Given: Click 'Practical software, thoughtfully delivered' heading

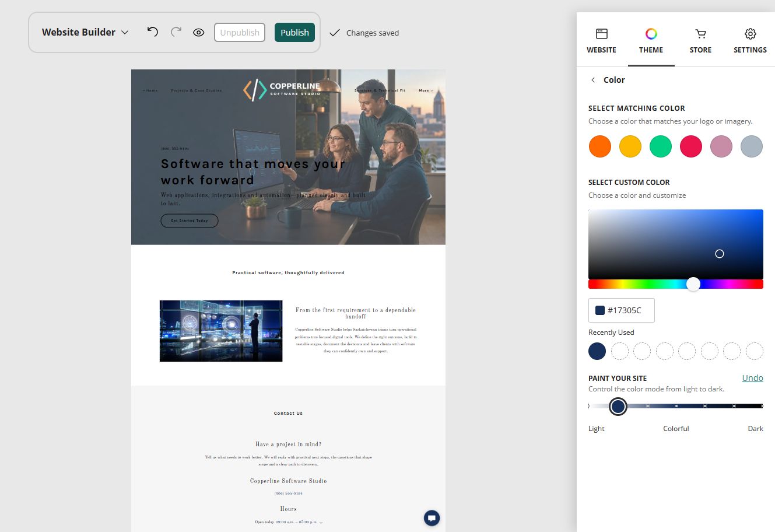Looking at the screenshot, I should [288, 272].
